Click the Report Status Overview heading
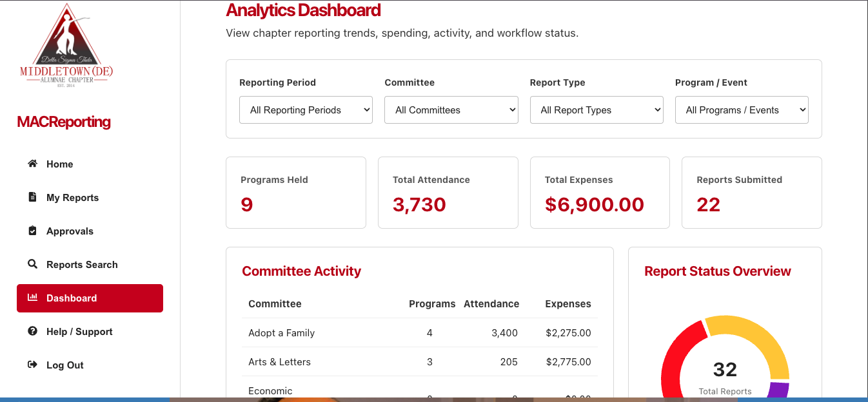Viewport: 868px width, 402px height. click(718, 271)
